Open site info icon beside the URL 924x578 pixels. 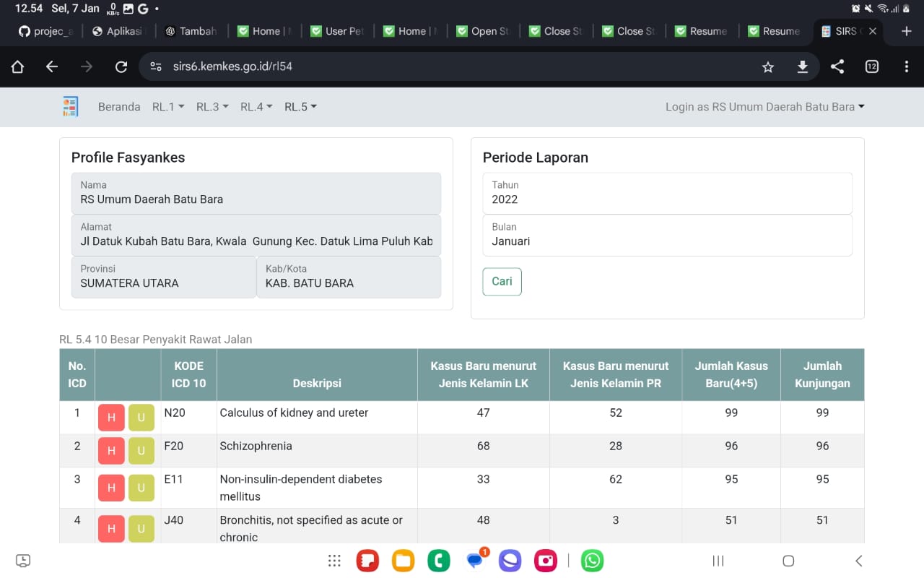coord(156,66)
